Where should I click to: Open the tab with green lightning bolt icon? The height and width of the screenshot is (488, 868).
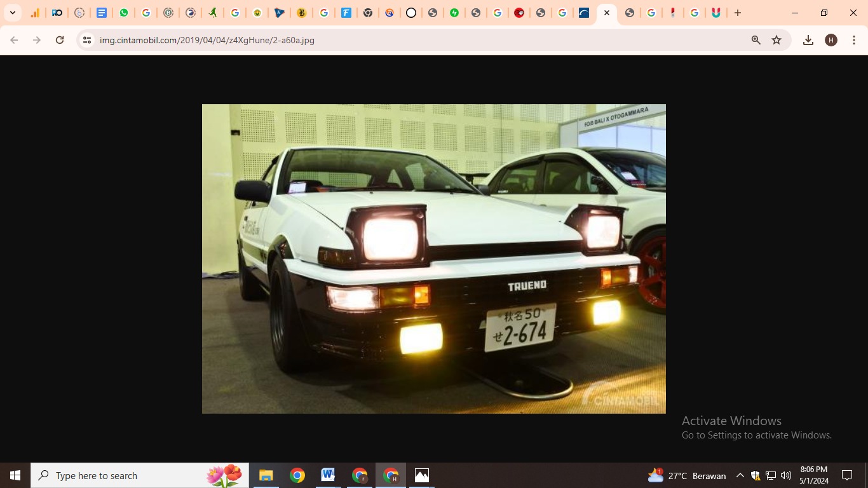pos(454,13)
